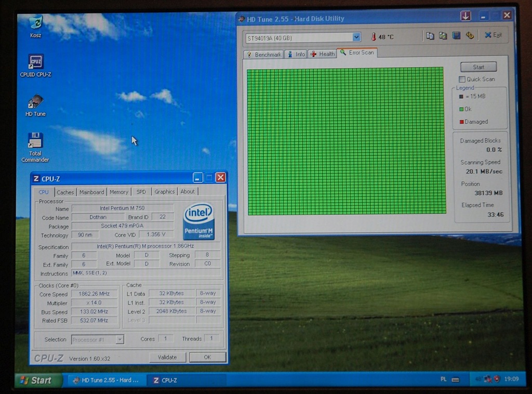Viewport: 532px width, 394px height.
Task: Click the Core VID value 1.356 V
Action: coord(156,234)
